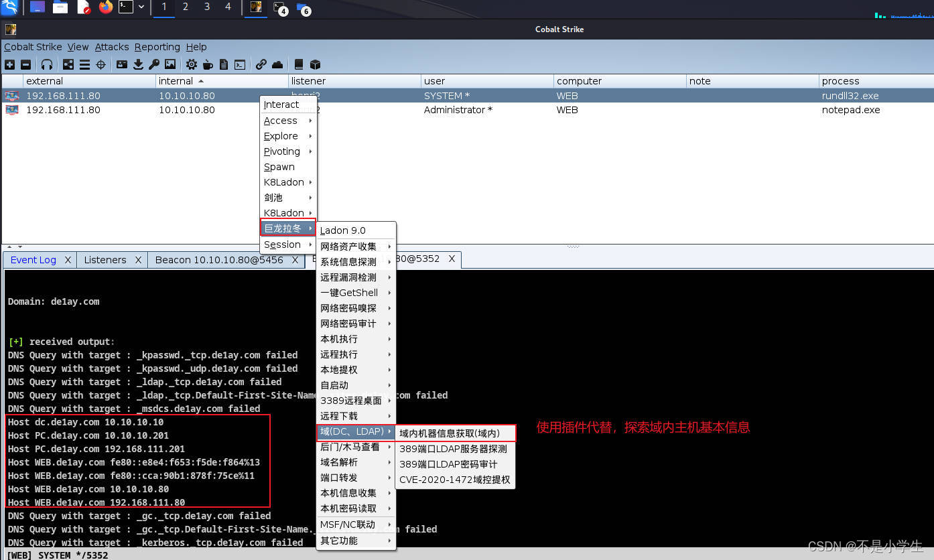This screenshot has height=560, width=934.
Task: Switch to Beacon 10.10.10.80@5456 tab
Action: [x=219, y=260]
